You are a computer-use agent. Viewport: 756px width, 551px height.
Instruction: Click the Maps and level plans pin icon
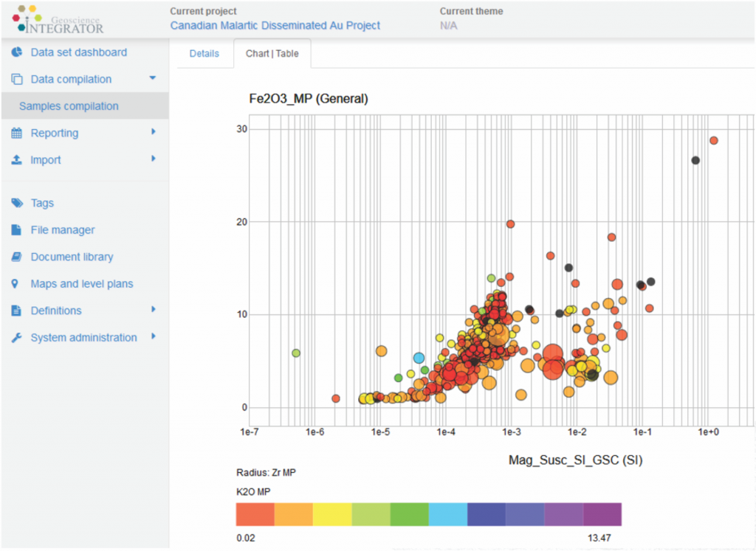coord(15,283)
